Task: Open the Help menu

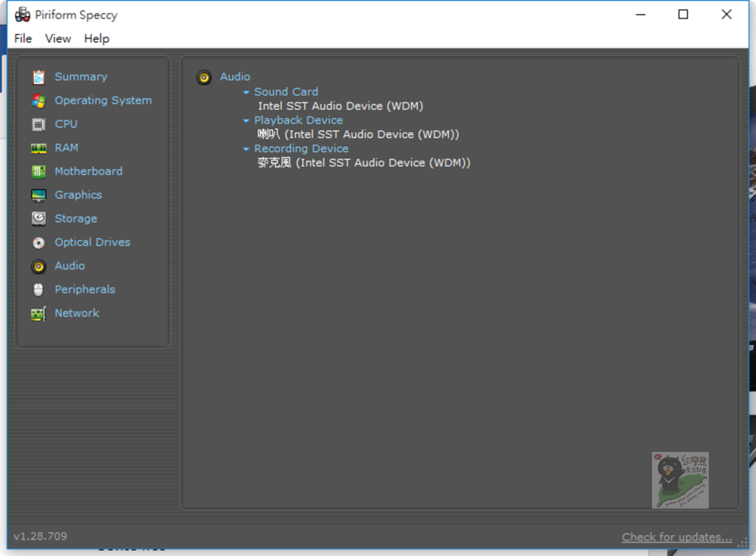Action: point(97,38)
